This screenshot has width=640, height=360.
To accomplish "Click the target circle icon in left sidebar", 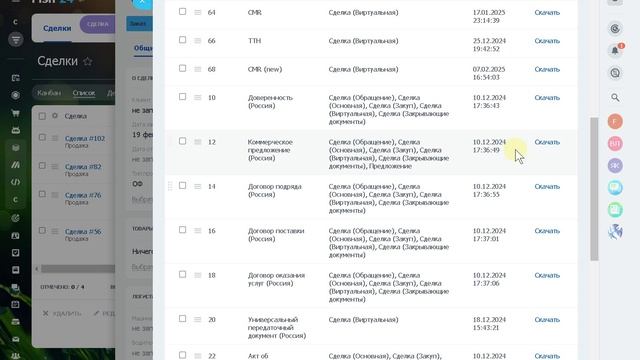I will pyautogui.click(x=16, y=95).
